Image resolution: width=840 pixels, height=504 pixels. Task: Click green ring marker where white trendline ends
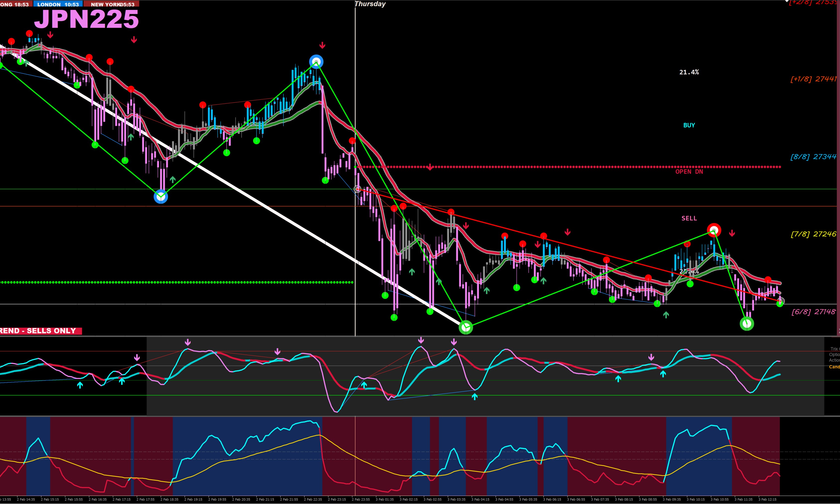(465, 327)
